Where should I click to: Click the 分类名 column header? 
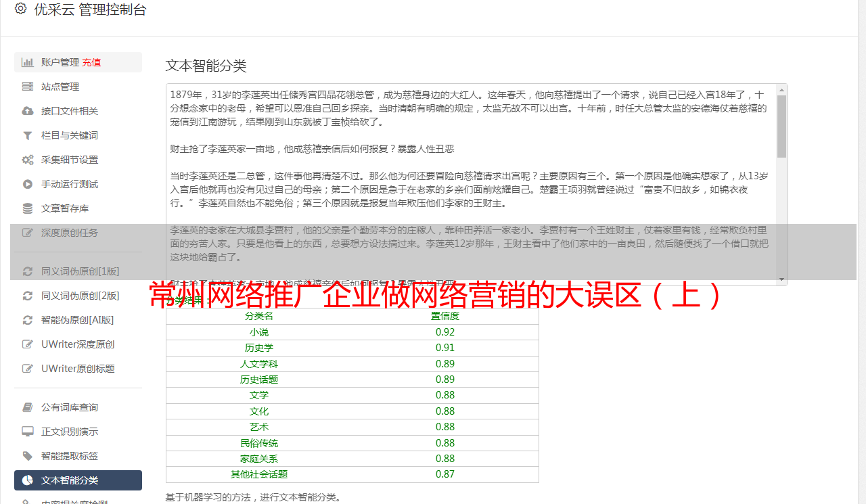coord(259,316)
